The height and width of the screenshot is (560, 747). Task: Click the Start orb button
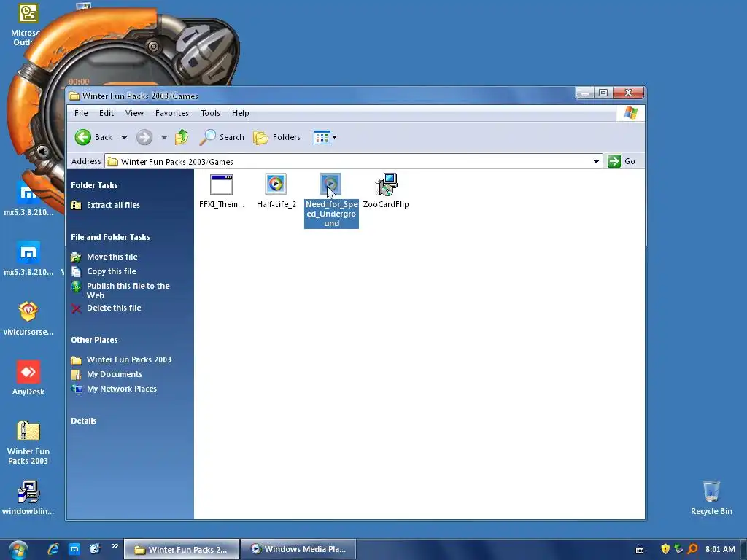18,550
